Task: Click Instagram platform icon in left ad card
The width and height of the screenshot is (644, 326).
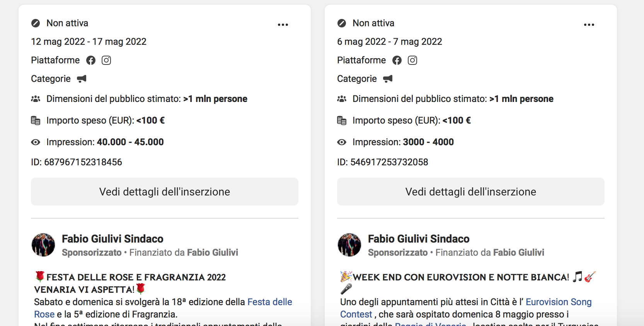Action: coord(106,60)
